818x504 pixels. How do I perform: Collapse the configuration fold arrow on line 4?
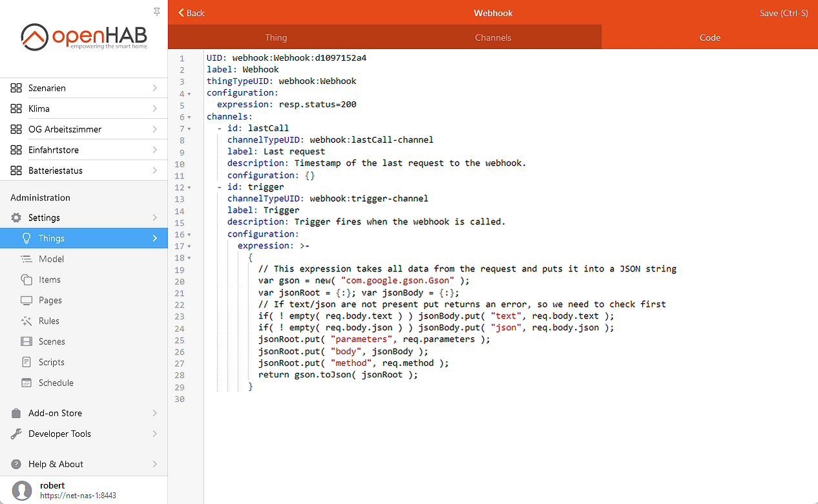point(189,94)
